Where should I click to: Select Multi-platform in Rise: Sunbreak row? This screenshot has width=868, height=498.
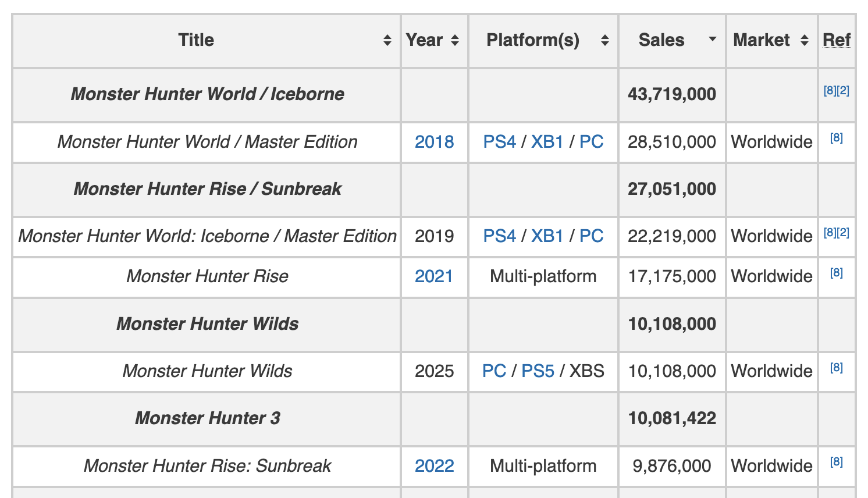coord(543,466)
